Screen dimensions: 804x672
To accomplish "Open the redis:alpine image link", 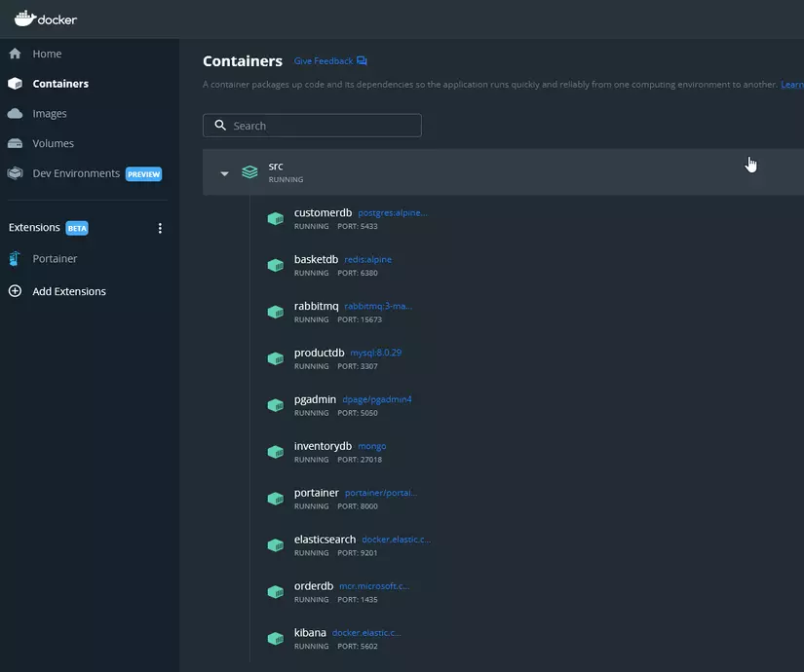I will tap(367, 259).
